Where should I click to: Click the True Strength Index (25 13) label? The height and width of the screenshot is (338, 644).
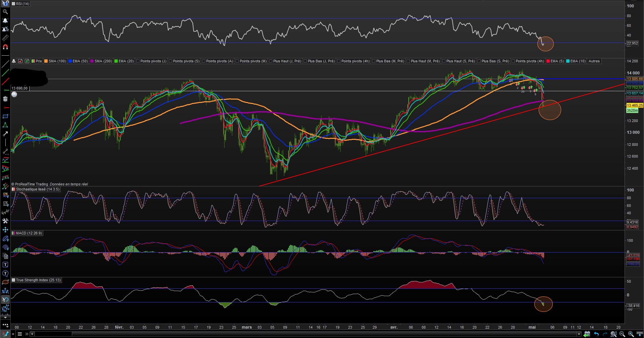click(38, 280)
